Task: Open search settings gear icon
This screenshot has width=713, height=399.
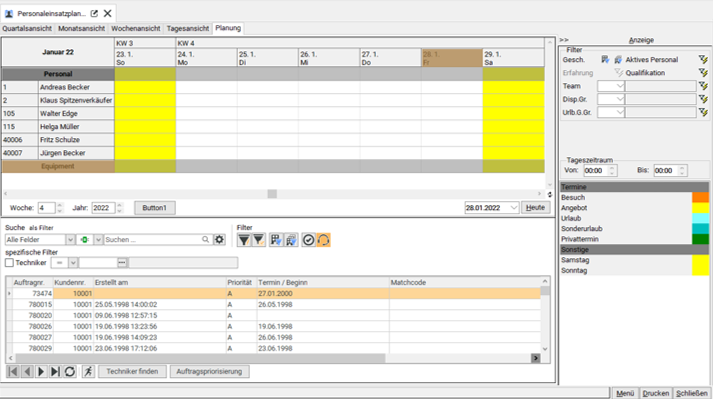Action: pos(219,239)
